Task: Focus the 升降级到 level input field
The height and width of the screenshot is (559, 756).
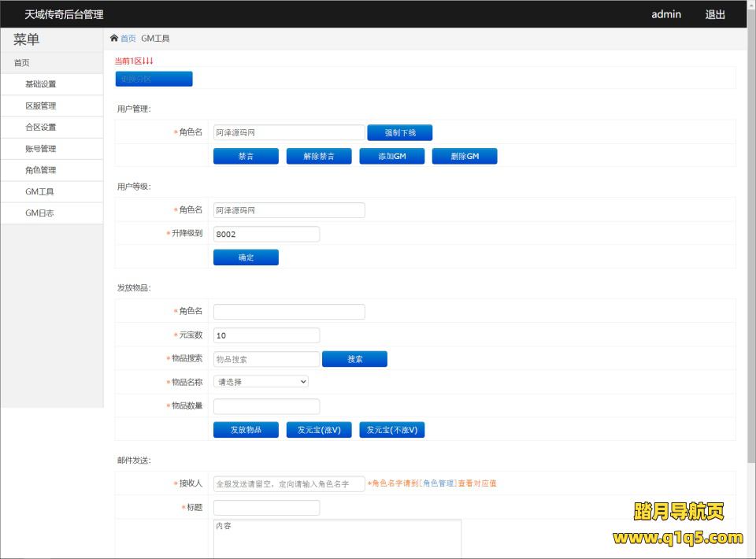Action: point(266,234)
